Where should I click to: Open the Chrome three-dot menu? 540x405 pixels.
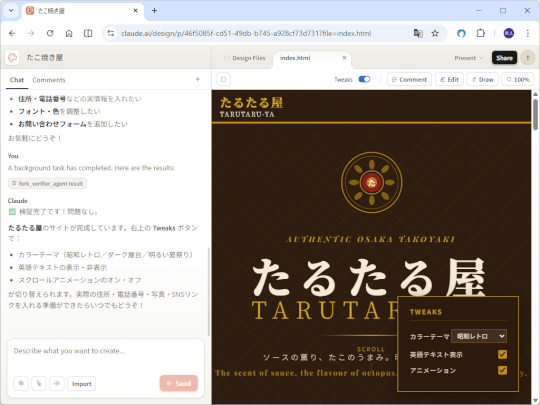(528, 33)
